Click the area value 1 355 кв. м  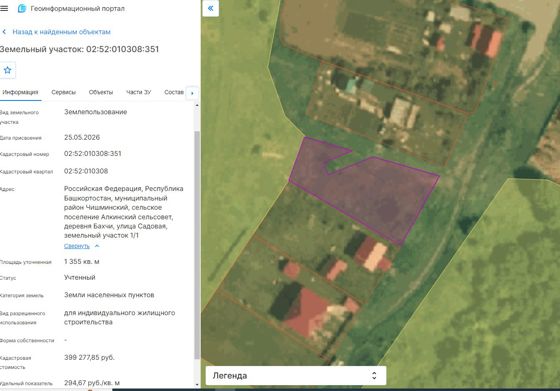pos(82,261)
